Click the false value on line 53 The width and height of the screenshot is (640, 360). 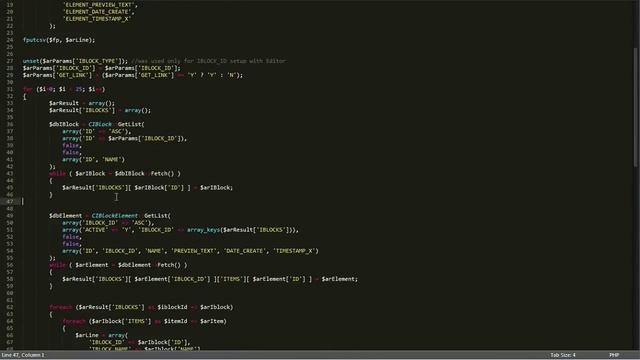[x=71, y=244]
